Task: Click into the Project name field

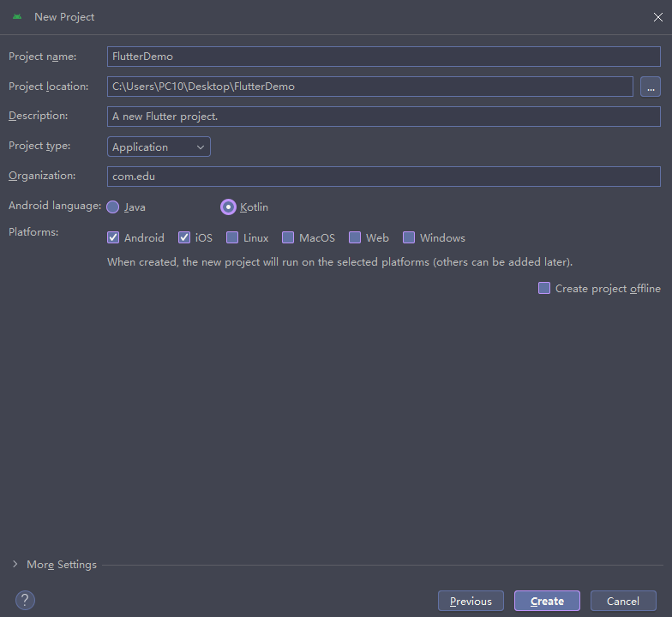Action: coord(383,57)
